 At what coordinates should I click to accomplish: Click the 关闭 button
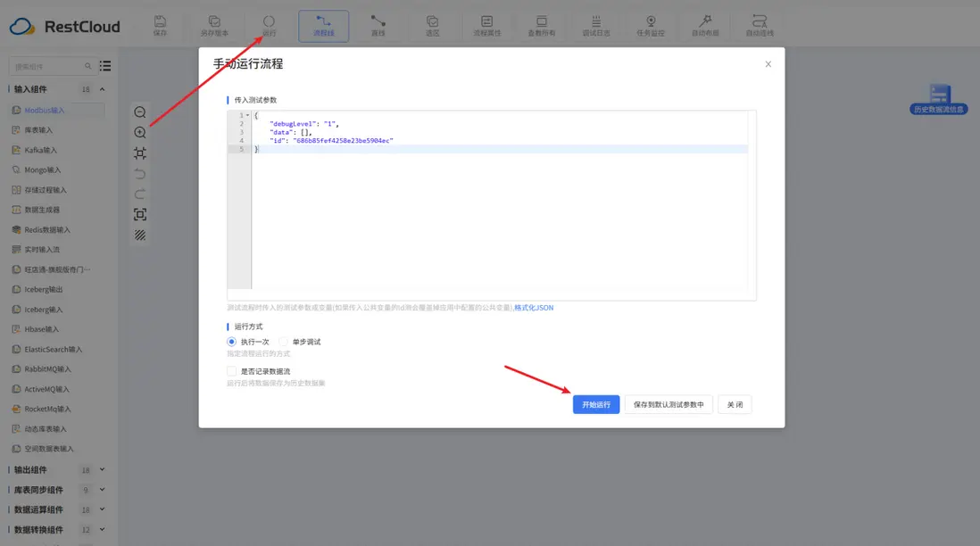tap(735, 405)
